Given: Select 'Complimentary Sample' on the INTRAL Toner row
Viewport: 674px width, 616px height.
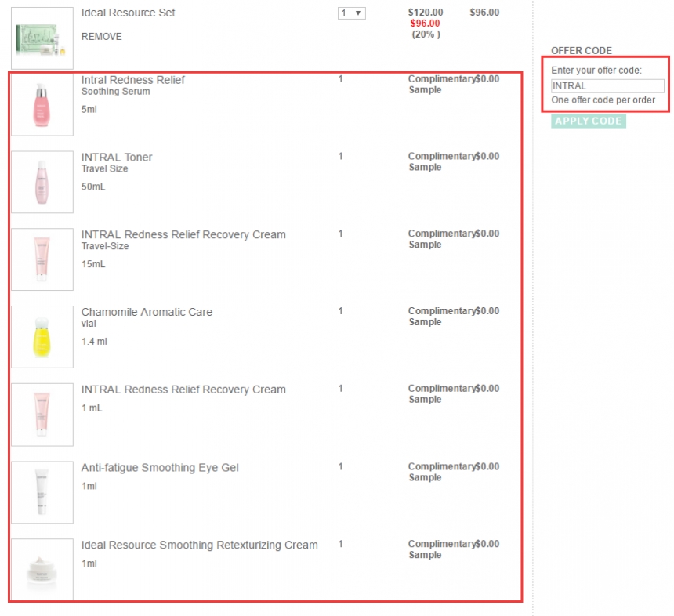Looking at the screenshot, I should [441, 161].
